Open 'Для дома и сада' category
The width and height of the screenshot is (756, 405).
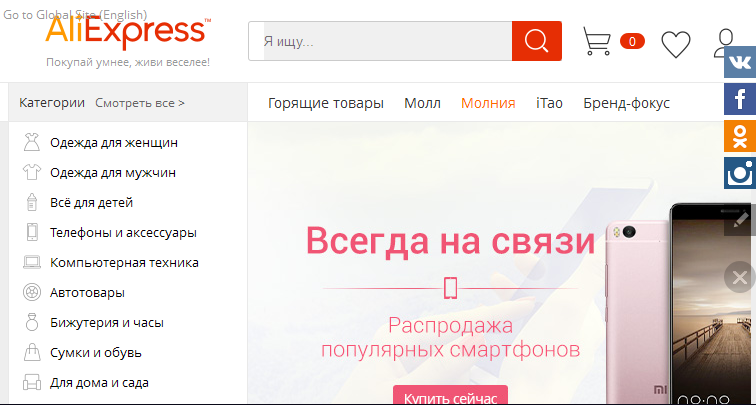tap(99, 383)
